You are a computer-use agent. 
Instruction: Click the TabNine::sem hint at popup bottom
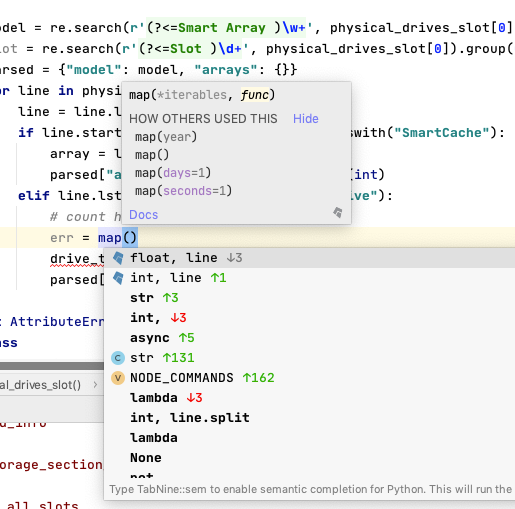pyautogui.click(x=310, y=489)
